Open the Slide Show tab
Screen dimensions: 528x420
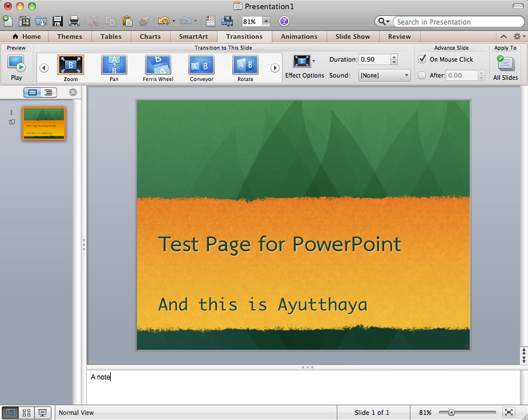click(353, 36)
